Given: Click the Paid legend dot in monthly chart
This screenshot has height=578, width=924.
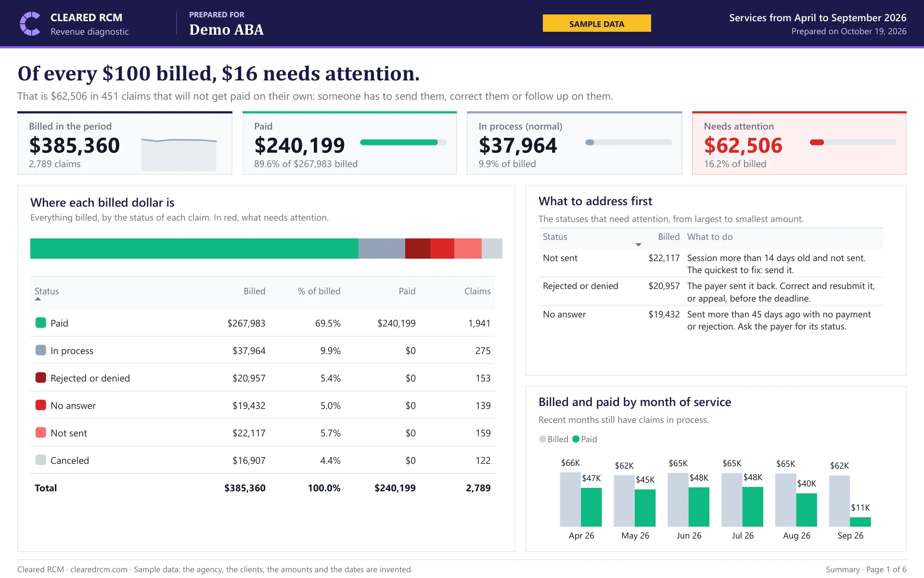Looking at the screenshot, I should [576, 439].
